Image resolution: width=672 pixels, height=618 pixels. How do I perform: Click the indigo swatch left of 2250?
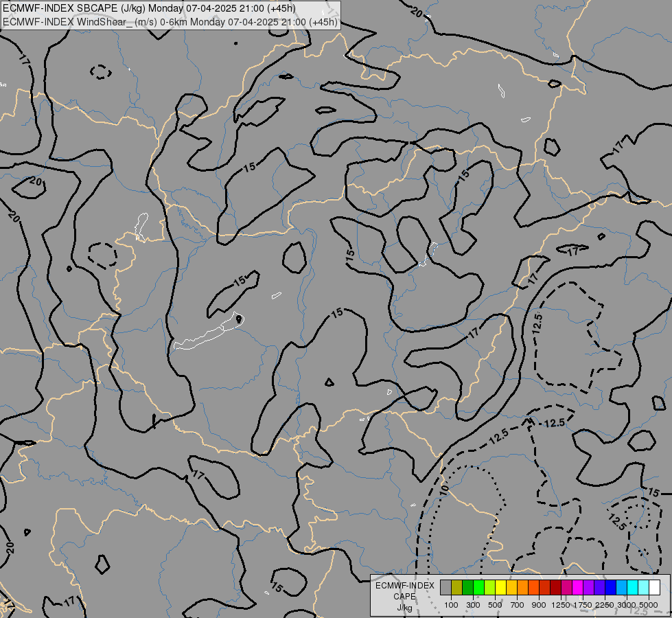click(599, 588)
